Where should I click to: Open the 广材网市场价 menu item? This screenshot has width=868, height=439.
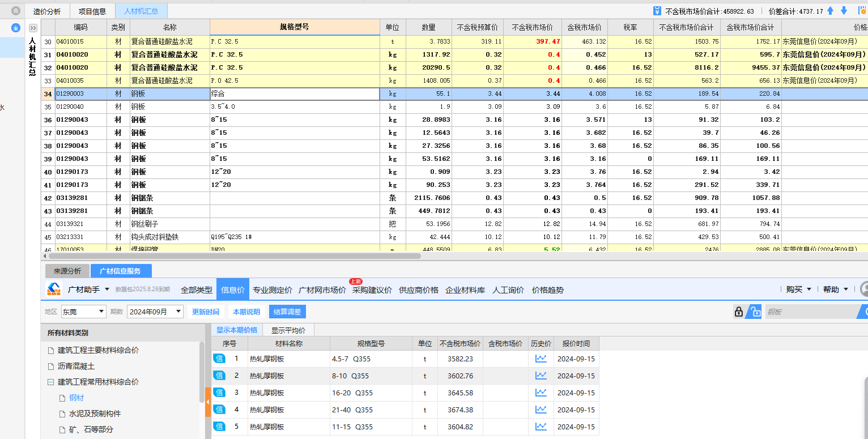322,290
